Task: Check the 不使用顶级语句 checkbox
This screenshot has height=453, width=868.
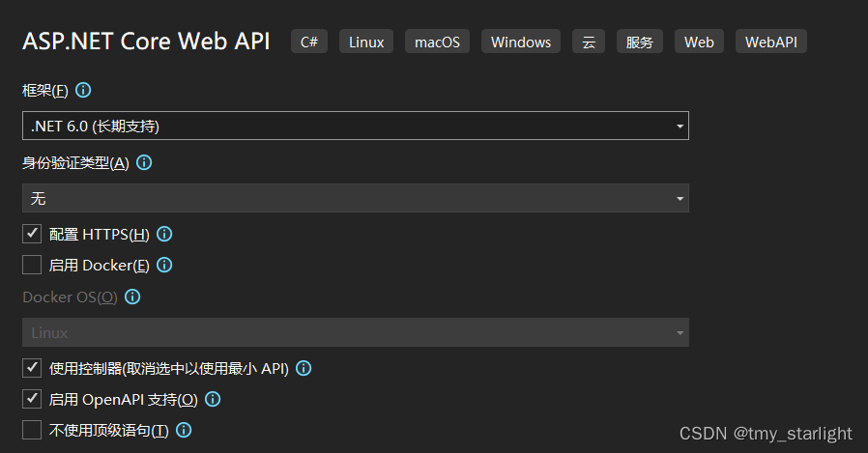Action: pos(32,430)
